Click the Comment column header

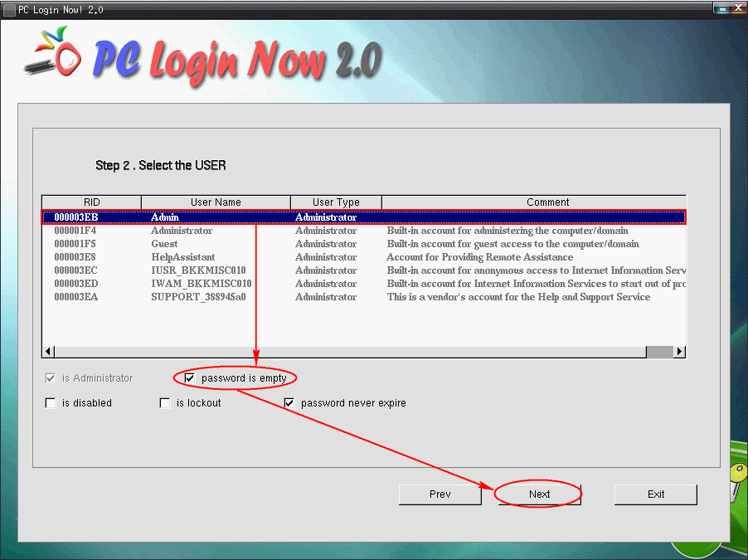pos(534,202)
